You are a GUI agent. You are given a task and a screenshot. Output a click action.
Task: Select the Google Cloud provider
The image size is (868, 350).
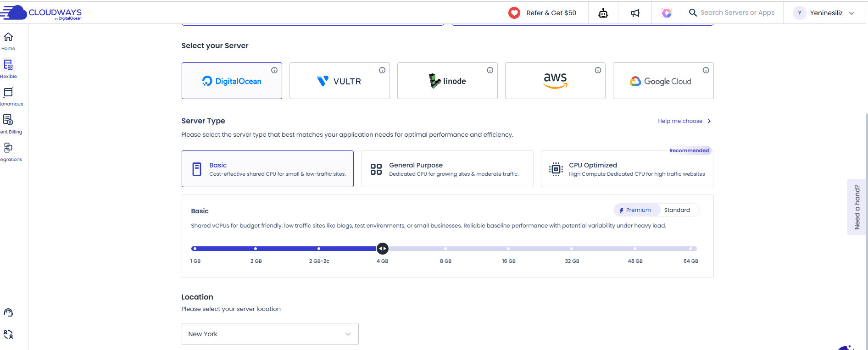[663, 81]
